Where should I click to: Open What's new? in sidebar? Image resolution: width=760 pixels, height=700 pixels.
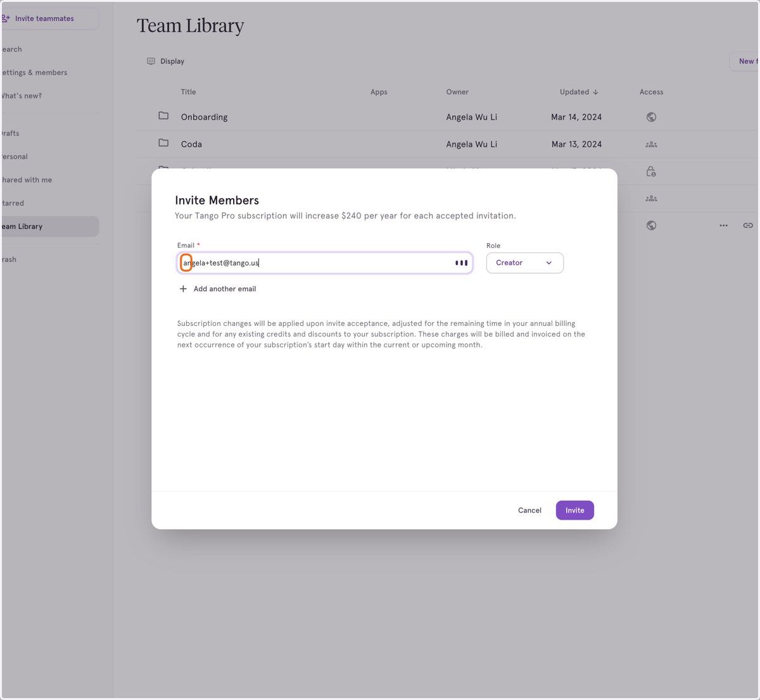[21, 96]
